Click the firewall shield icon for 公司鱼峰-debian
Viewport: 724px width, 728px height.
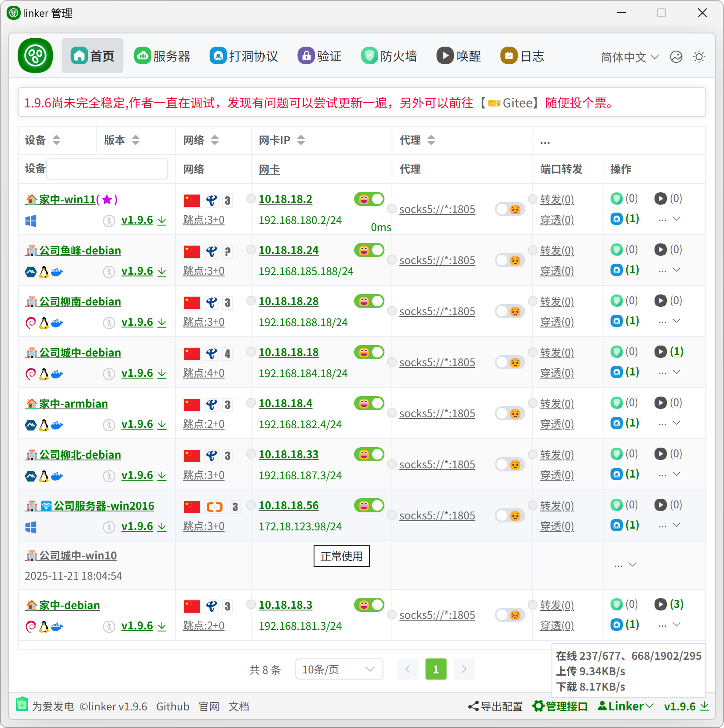click(617, 250)
